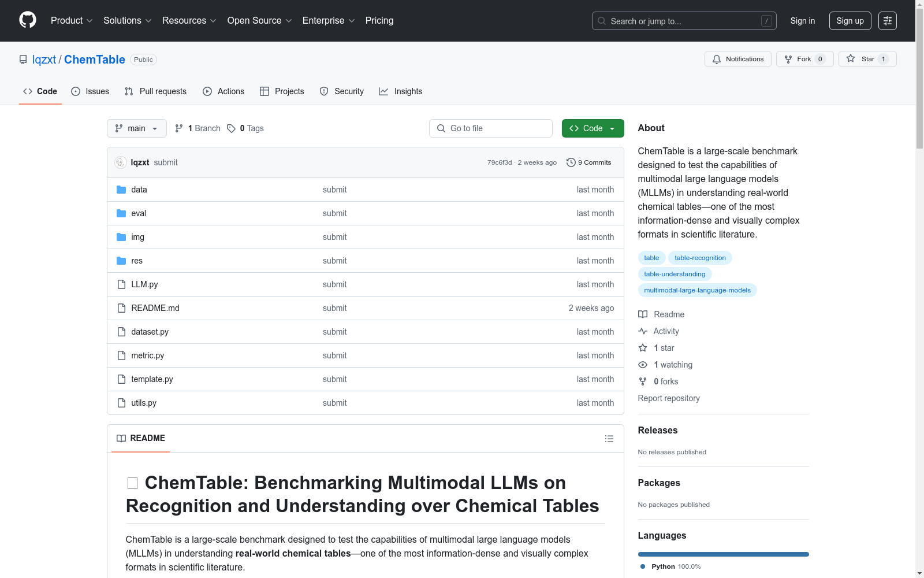Click the bell icon in Notifications
The image size is (924, 578).
(x=717, y=59)
